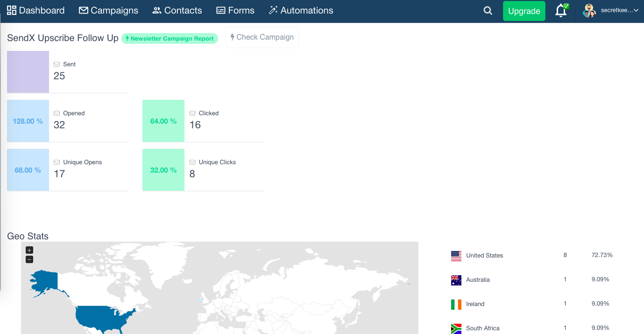Click the Ireland country label
The width and height of the screenshot is (644, 334).
point(475,304)
